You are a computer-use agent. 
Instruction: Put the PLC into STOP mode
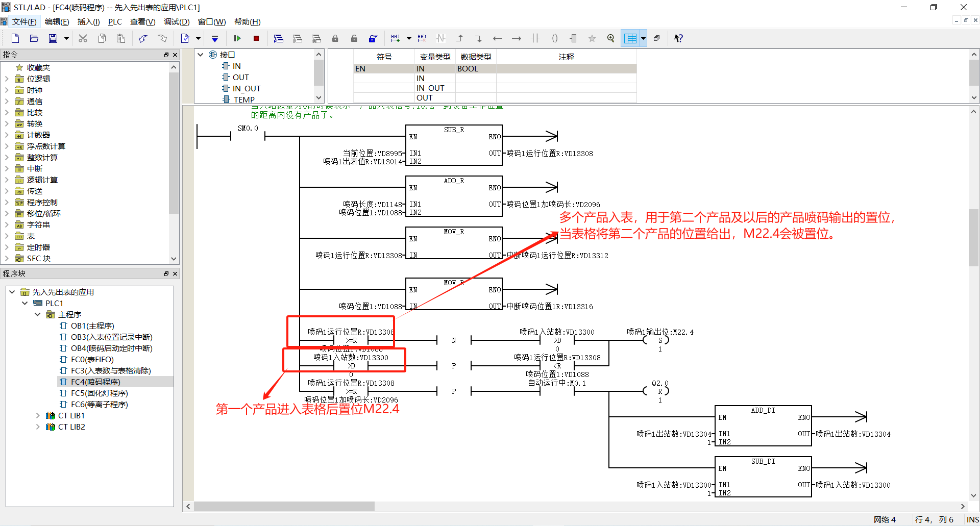pos(256,38)
